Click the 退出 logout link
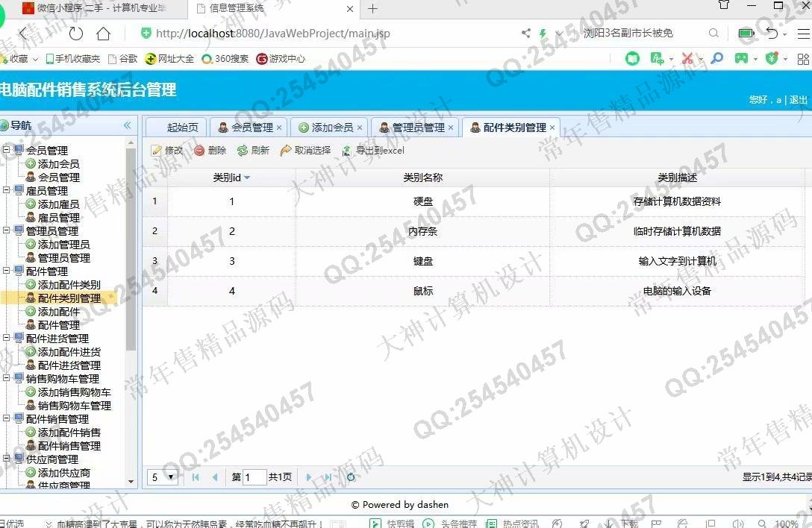The height and width of the screenshot is (528, 812). (x=799, y=100)
